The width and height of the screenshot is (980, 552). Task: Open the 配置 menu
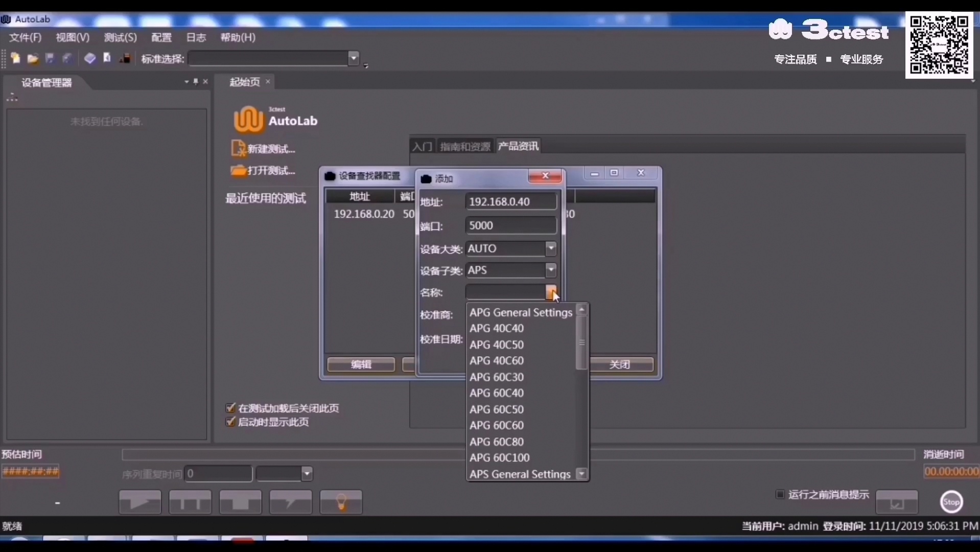[161, 37]
